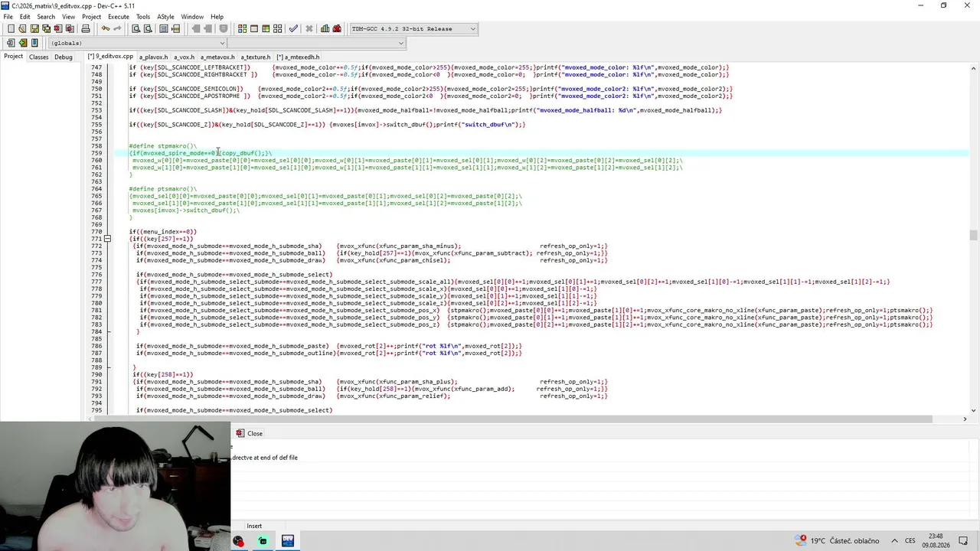Click the editor vertical scrollbar thumb
Image resolution: width=980 pixels, height=551 pixels.
pos(973,235)
